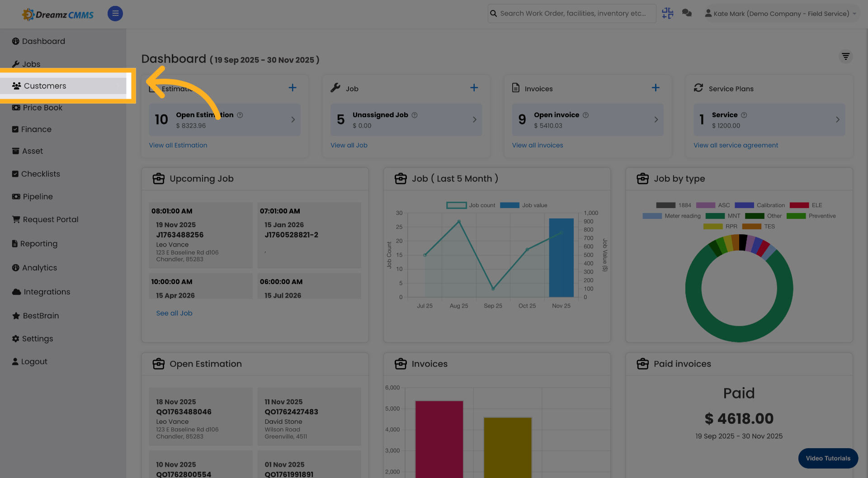868x478 pixels.
Task: Click the Asset sidebar icon
Action: 15,151
